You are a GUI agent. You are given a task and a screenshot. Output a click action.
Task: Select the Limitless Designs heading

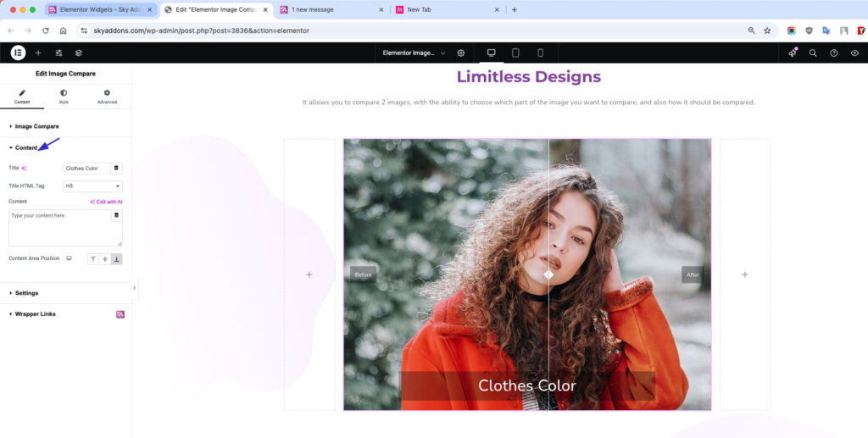coord(529,77)
